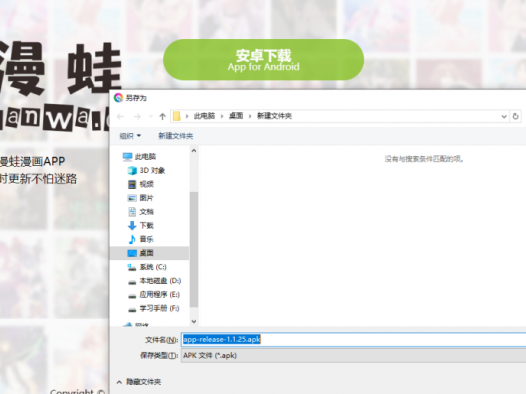
Task: Open the 组织 dropdown menu
Action: click(x=130, y=136)
